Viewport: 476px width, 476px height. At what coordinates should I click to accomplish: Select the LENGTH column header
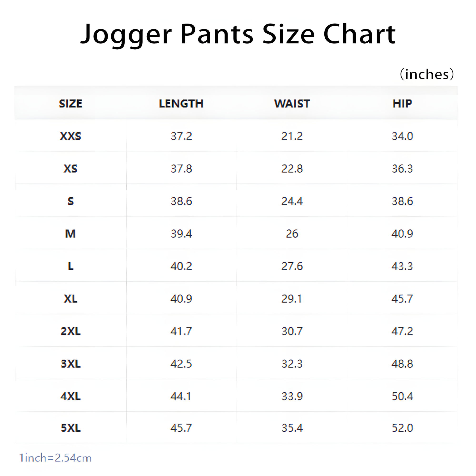(181, 104)
